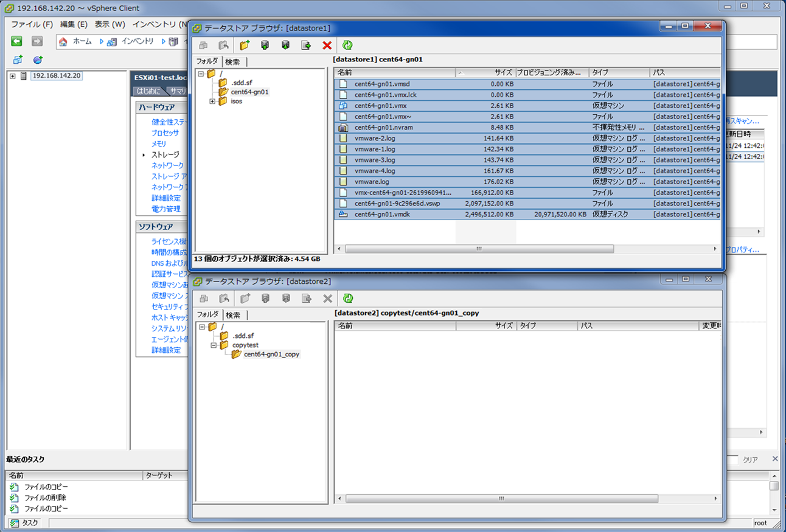Open 電力管理 hardware link
Viewport: 786px width, 532px height.
click(166, 209)
